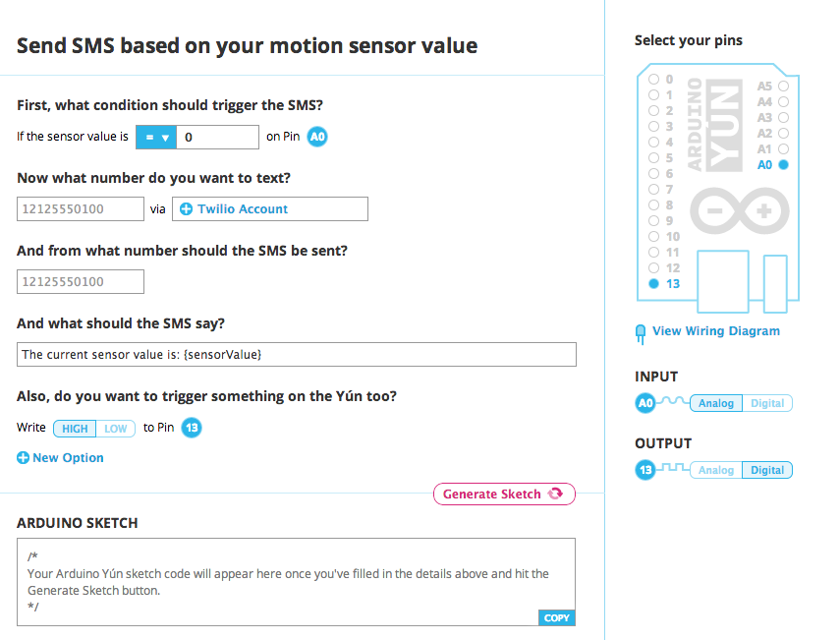Image resolution: width=840 pixels, height=640 pixels.
Task: Click the wiring diagram LED icon
Action: [641, 334]
